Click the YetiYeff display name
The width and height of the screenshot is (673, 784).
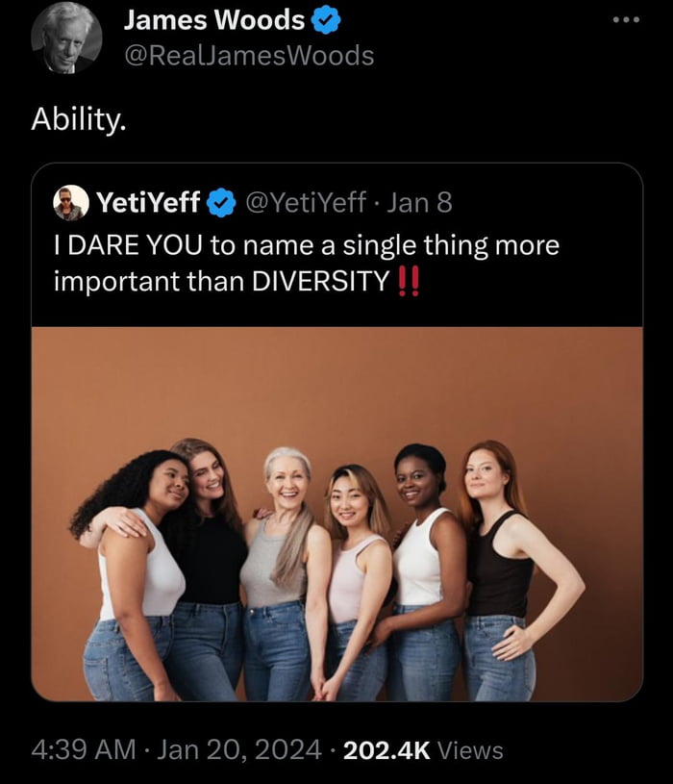[147, 203]
